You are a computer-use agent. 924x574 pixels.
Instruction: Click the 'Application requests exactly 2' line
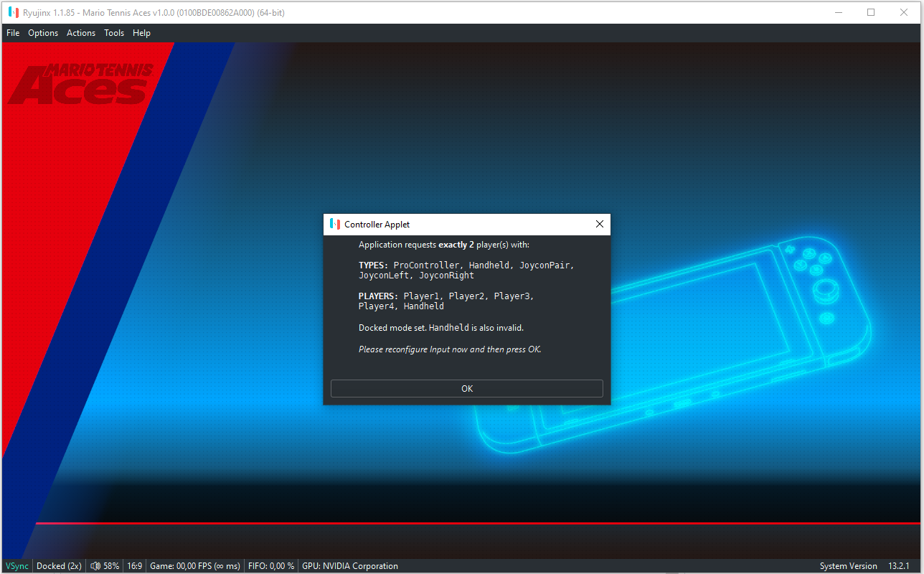pos(444,245)
